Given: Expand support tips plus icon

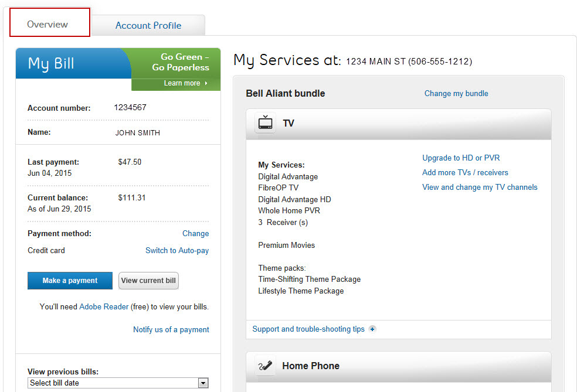Looking at the screenshot, I should 372,329.
